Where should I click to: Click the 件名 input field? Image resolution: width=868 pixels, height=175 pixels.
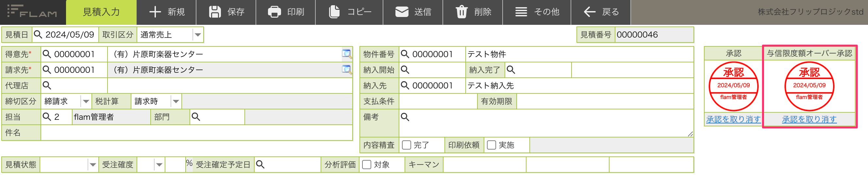click(196, 133)
